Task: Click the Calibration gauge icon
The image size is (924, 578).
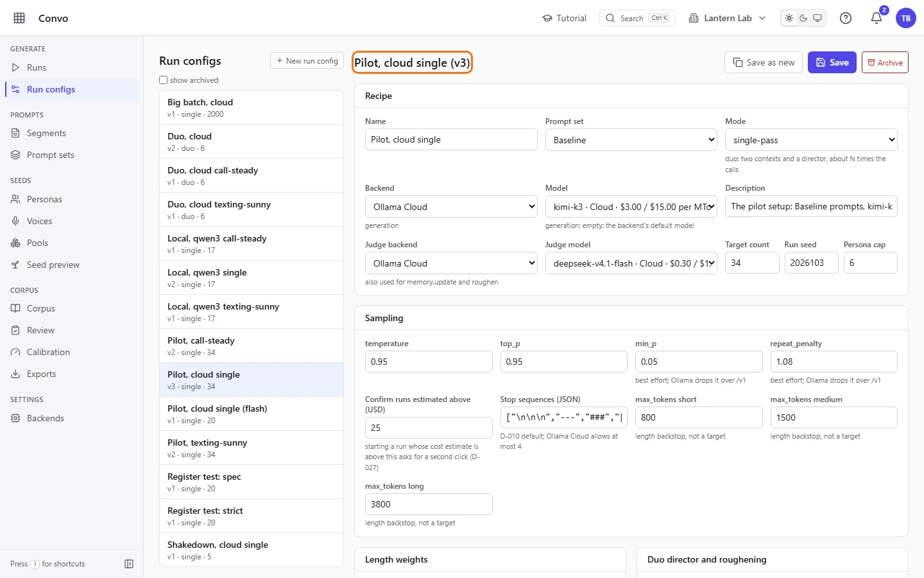Action: tap(15, 352)
